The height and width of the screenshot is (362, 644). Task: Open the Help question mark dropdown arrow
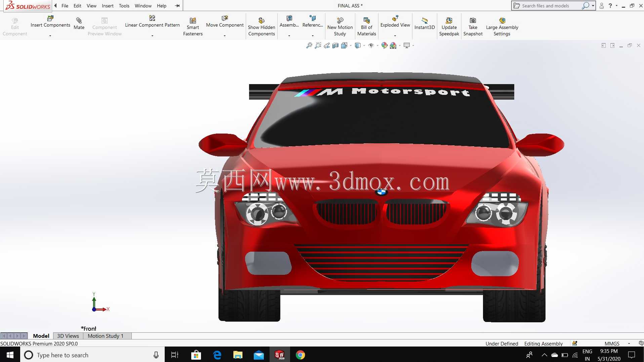coord(616,6)
